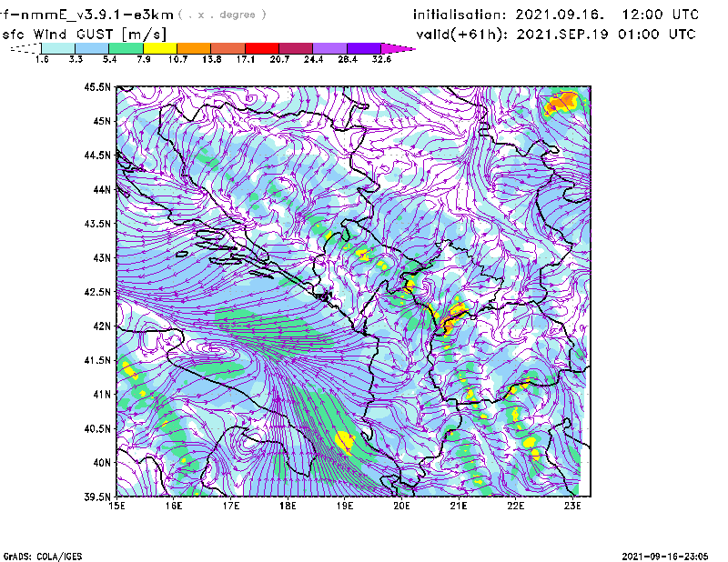728x562 pixels.
Task: Click the 10.7 legend value
Action: click(x=177, y=59)
